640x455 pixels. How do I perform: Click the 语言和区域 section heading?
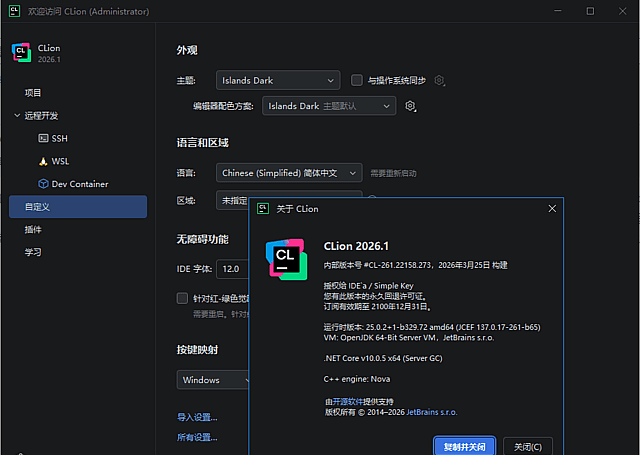pos(202,143)
